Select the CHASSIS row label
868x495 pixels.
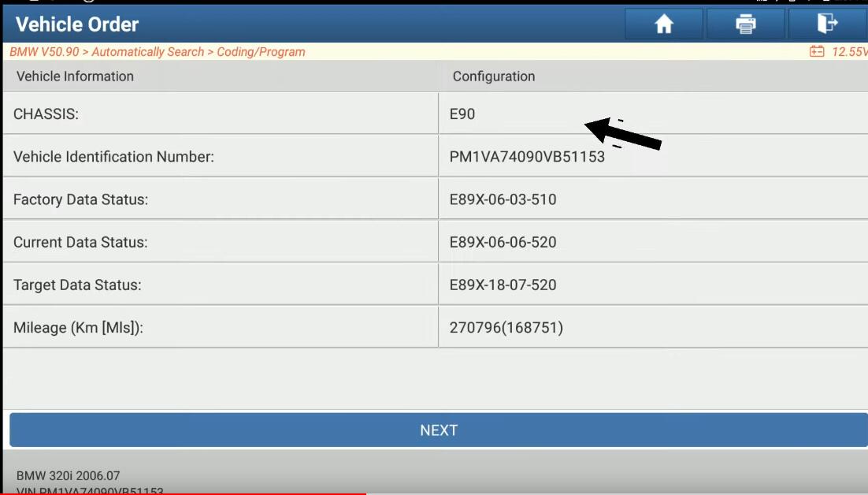click(46, 114)
